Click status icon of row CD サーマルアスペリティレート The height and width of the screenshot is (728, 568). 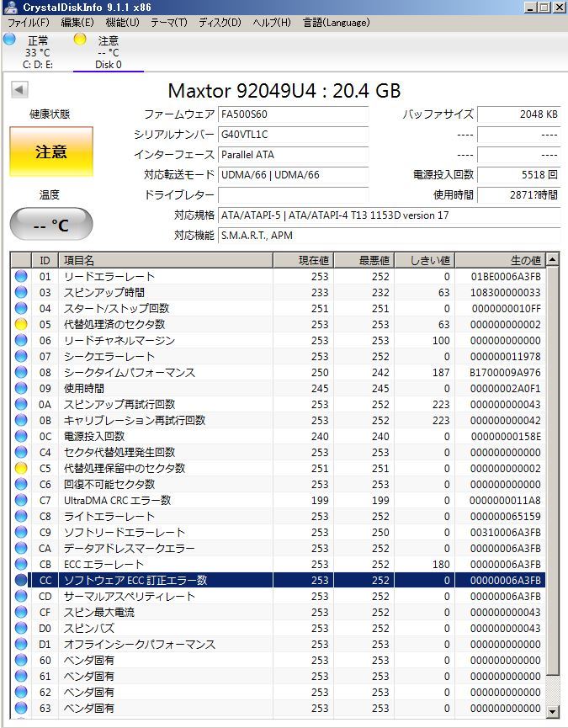pyautogui.click(x=21, y=596)
